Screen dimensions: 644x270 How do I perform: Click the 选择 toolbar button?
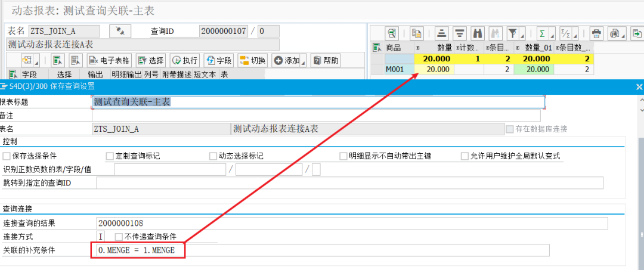151,61
